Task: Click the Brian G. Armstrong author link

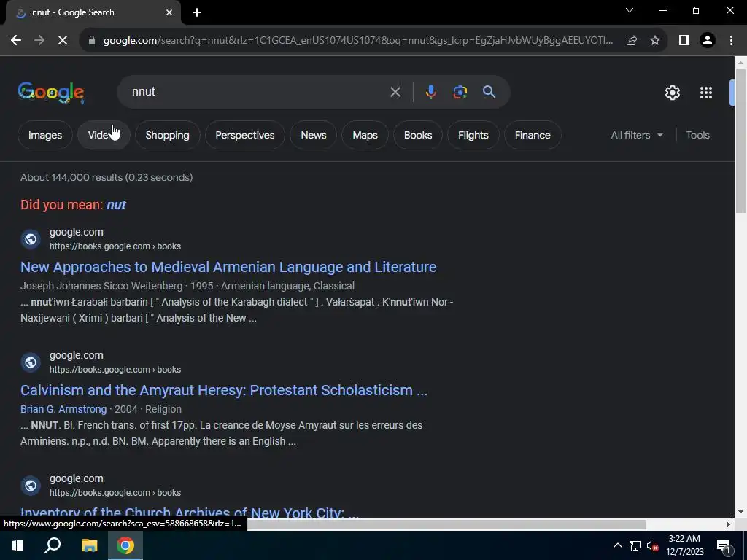Action: tap(63, 409)
